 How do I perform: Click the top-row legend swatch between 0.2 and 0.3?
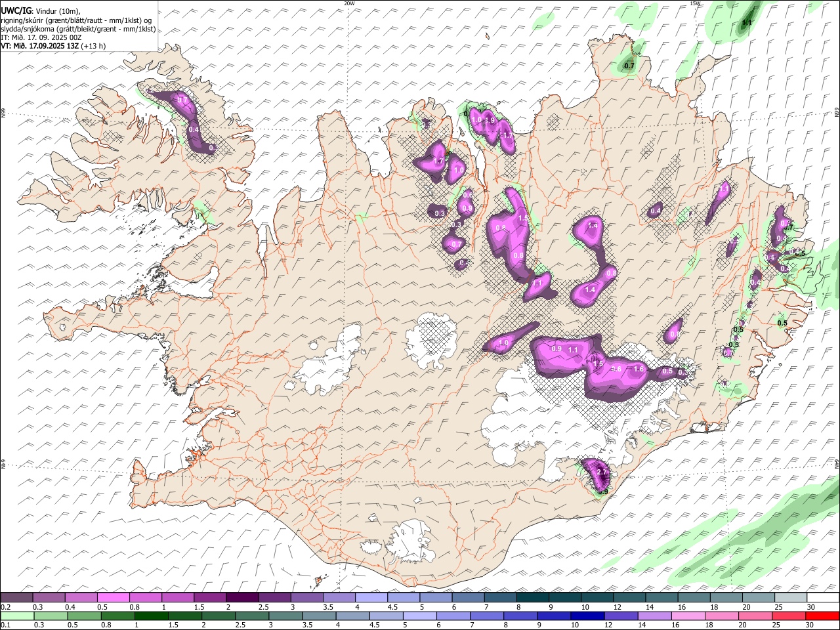[x=16, y=598]
